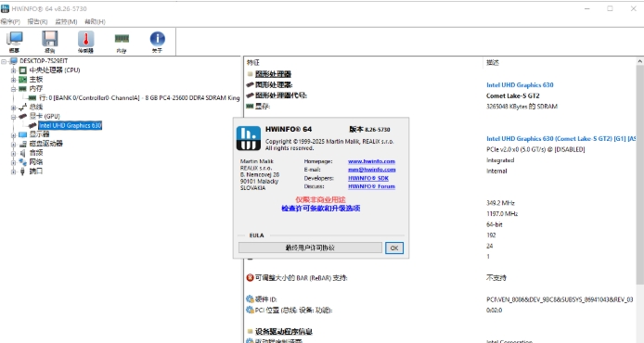644x343 pixels.
Task: Select the 音频 audio tree node
Action: (36, 153)
